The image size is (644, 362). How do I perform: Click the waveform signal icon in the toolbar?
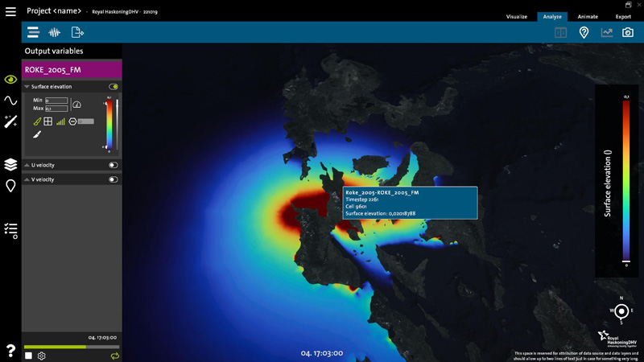(x=54, y=32)
